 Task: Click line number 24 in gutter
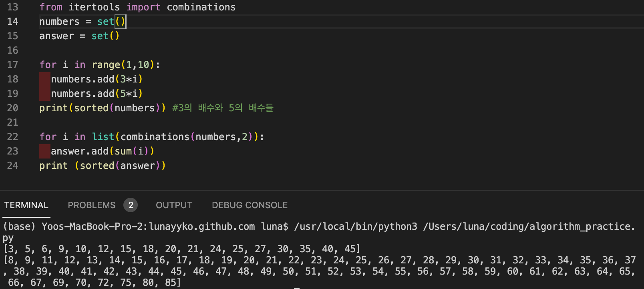(x=12, y=166)
